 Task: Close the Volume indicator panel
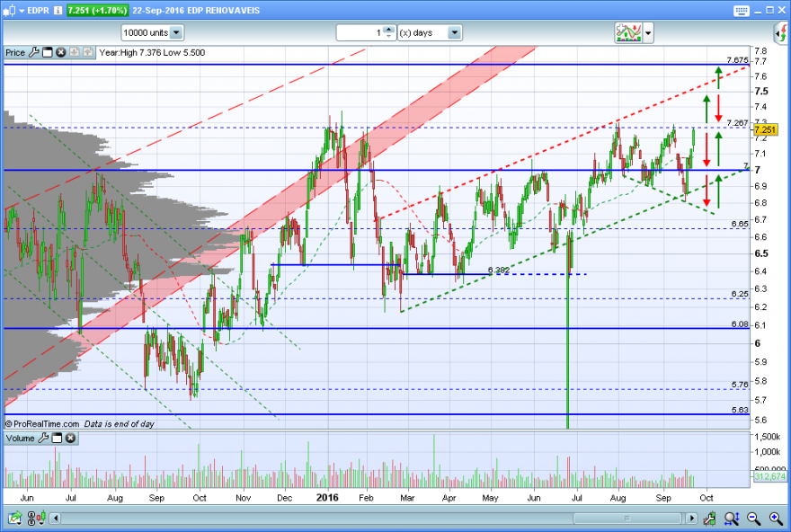click(71, 438)
